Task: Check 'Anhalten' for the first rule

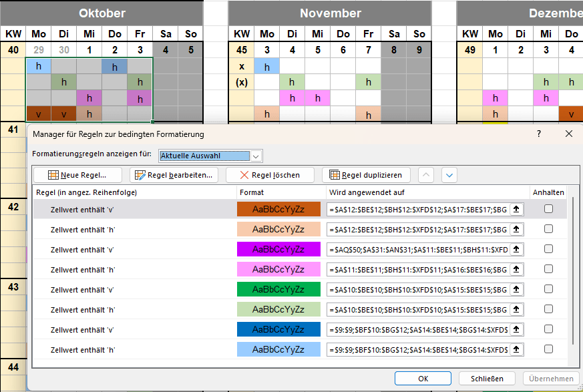Action: tap(547, 210)
